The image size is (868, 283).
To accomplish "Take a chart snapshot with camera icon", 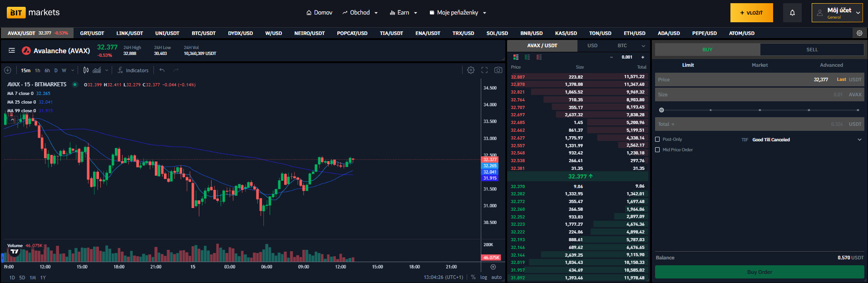I will 498,70.
